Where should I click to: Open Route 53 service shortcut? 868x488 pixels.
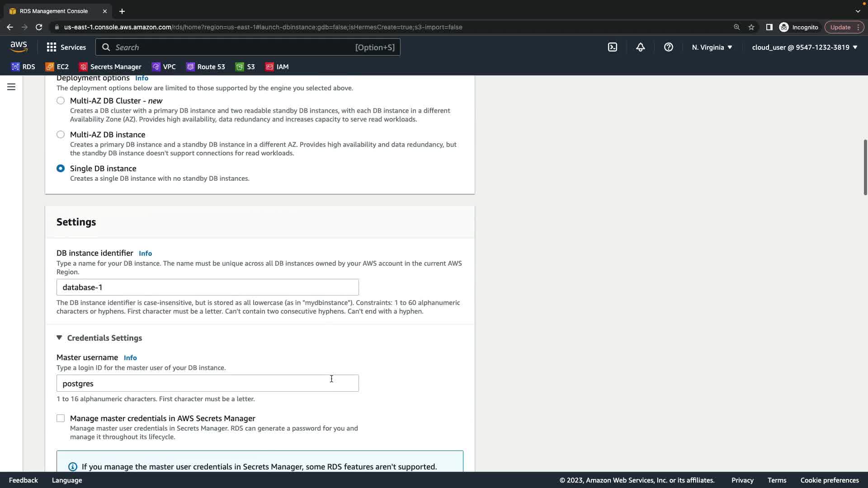[206, 67]
